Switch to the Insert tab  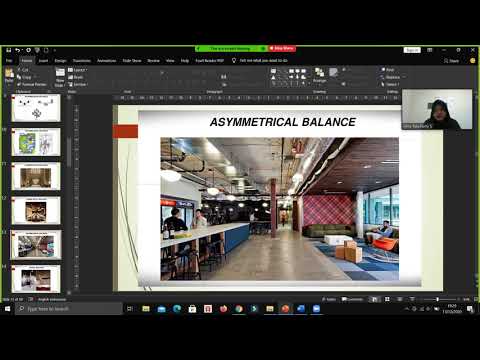43,61
